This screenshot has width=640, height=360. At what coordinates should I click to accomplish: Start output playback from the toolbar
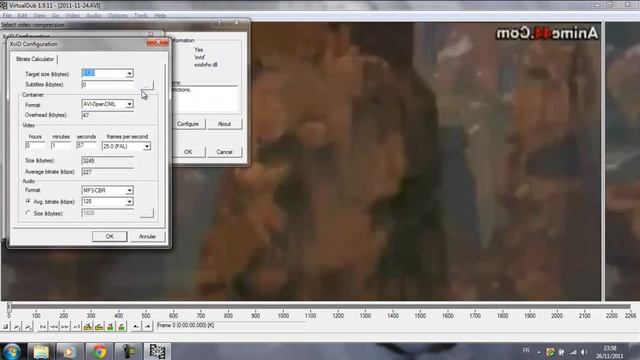pos(28,326)
